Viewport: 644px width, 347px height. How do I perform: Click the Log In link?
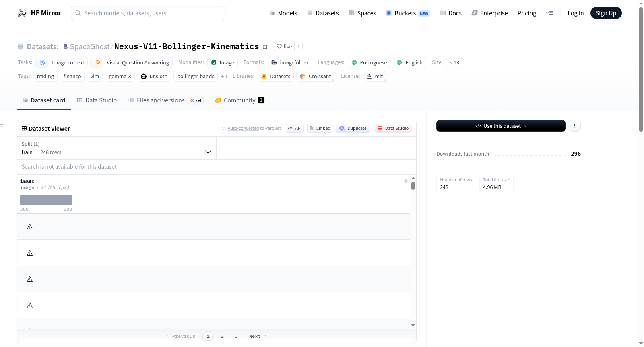[x=576, y=13]
